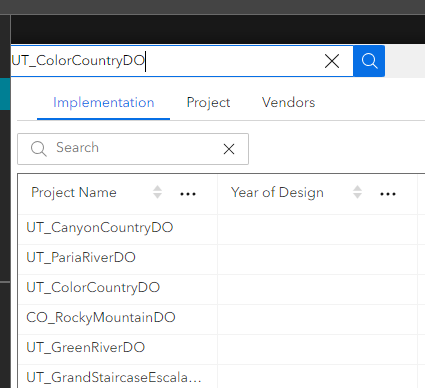Select the UT_GrandStaircaseEscala… row
This screenshot has width=425, height=388.
tap(221, 377)
